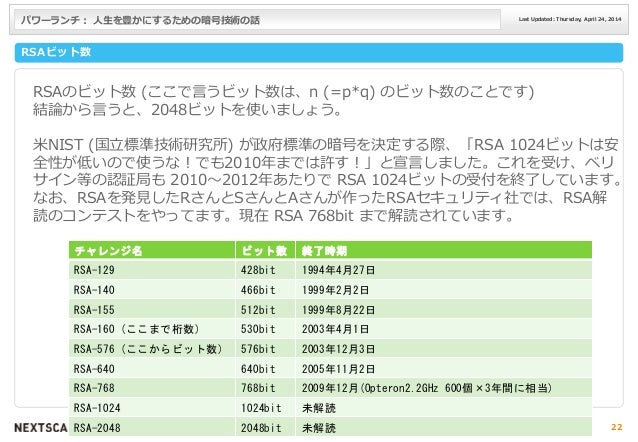
Task: Click the date 1999年2月2日
Action: pos(335,290)
